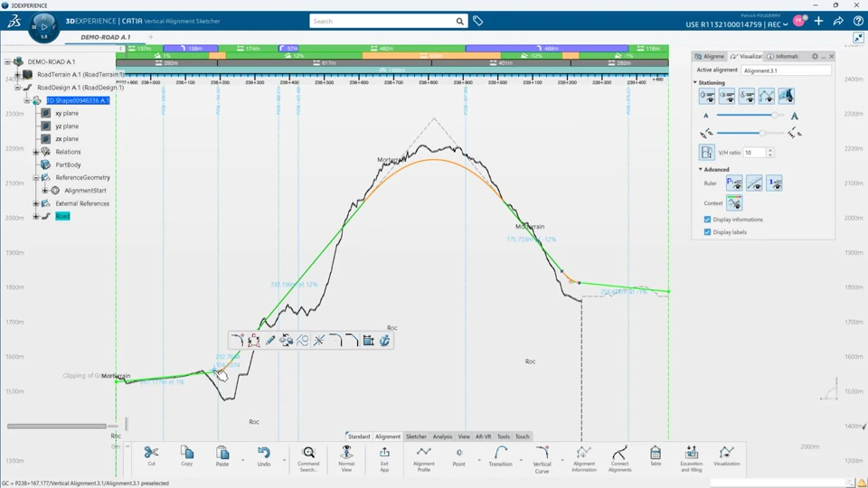Uncheck Display informations checkbox
Screen dimensions: 868x488
[x=707, y=220]
